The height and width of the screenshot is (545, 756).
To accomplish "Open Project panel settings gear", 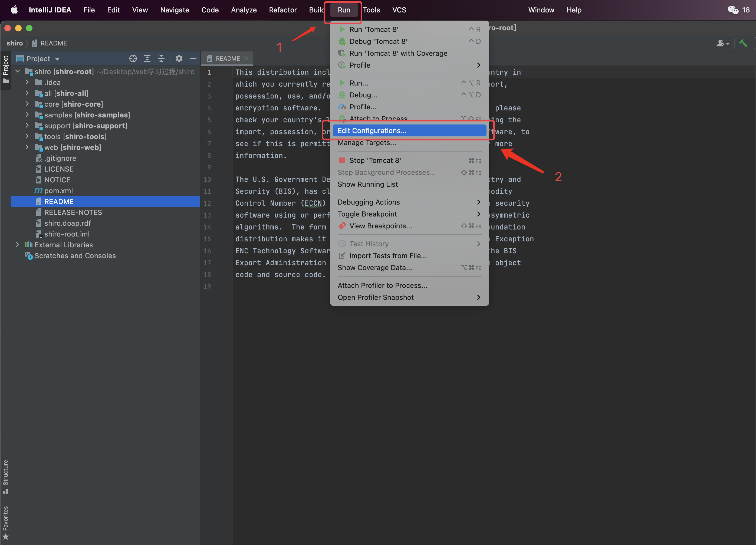I will [179, 59].
